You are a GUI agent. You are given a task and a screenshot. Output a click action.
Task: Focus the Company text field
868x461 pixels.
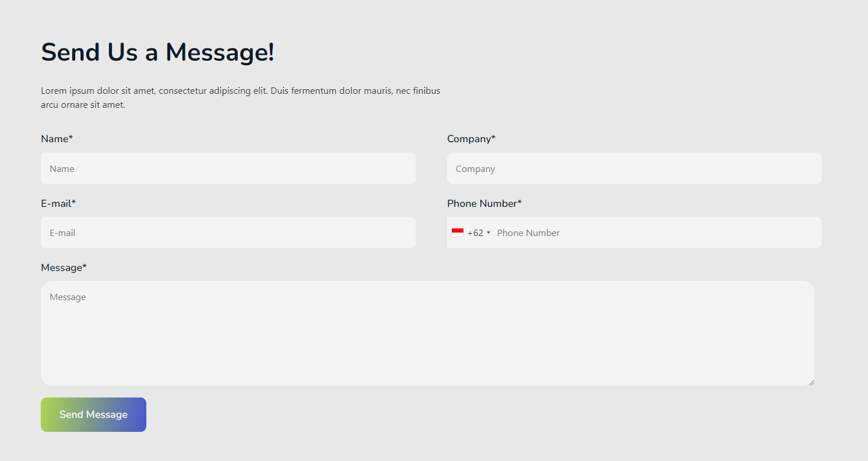point(634,168)
